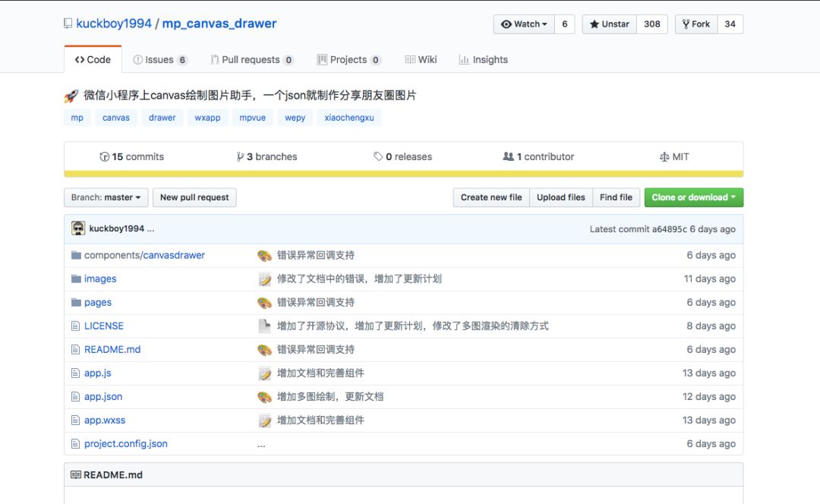Viewport: 820px width, 504px height.
Task: Select the drawer topic tag
Action: tap(162, 118)
